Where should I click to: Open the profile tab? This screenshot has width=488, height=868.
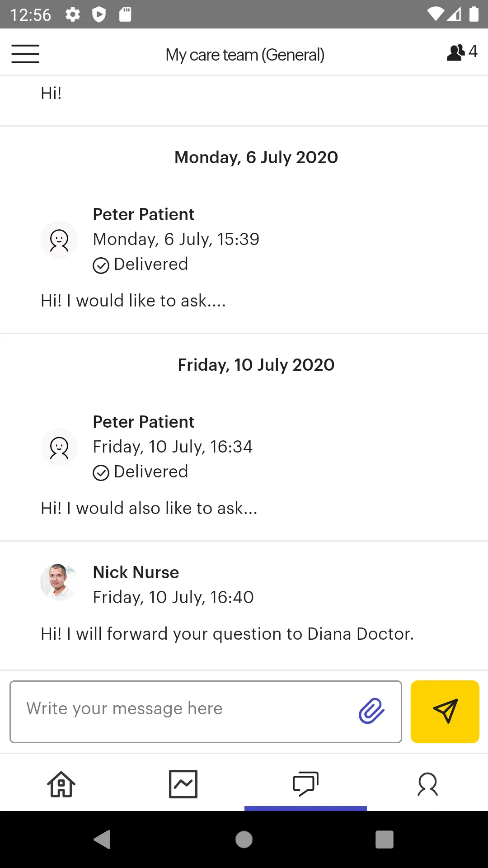pos(427,784)
